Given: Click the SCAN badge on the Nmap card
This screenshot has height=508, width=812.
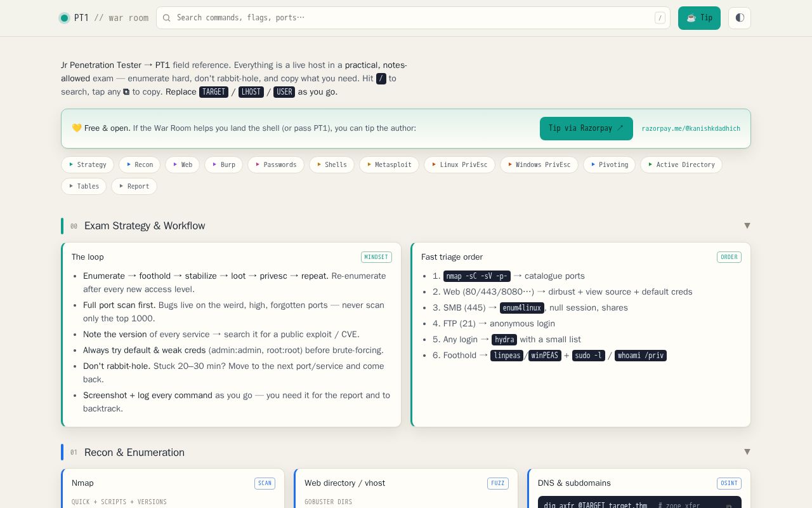Looking at the screenshot, I should tap(265, 483).
